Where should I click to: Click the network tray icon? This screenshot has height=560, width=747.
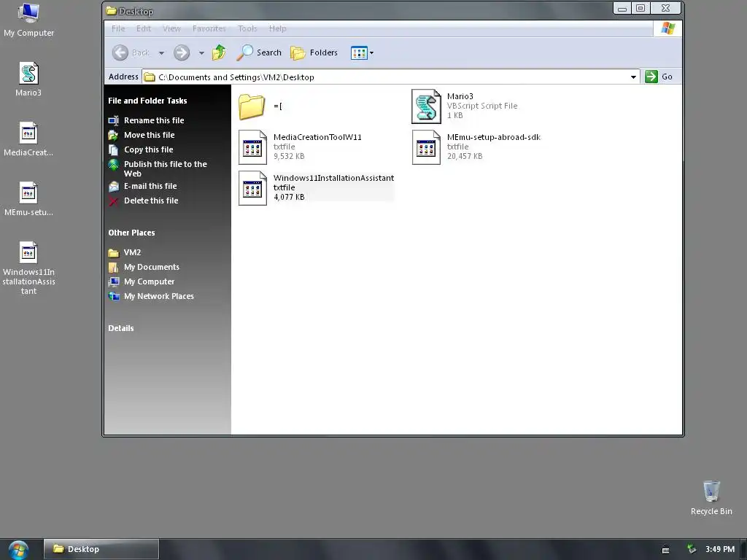tap(692, 549)
